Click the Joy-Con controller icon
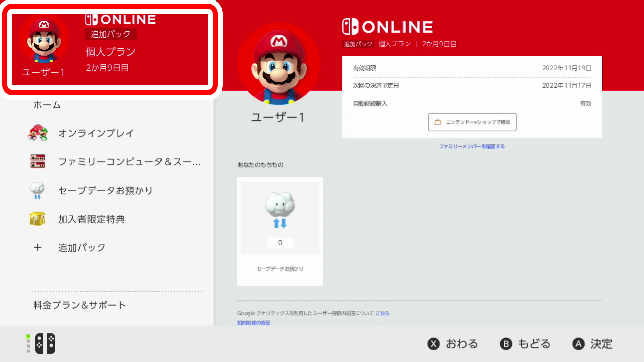644x362 pixels. pyautogui.click(x=45, y=344)
